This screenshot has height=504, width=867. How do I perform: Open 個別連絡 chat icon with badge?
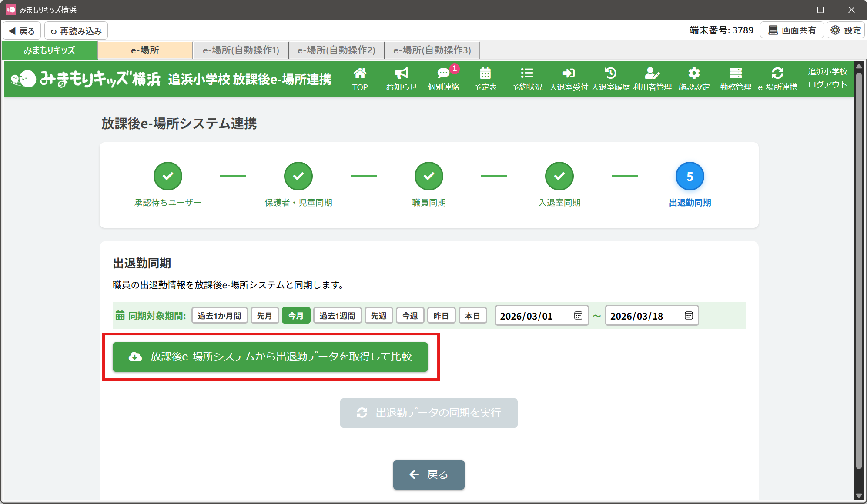tap(443, 79)
